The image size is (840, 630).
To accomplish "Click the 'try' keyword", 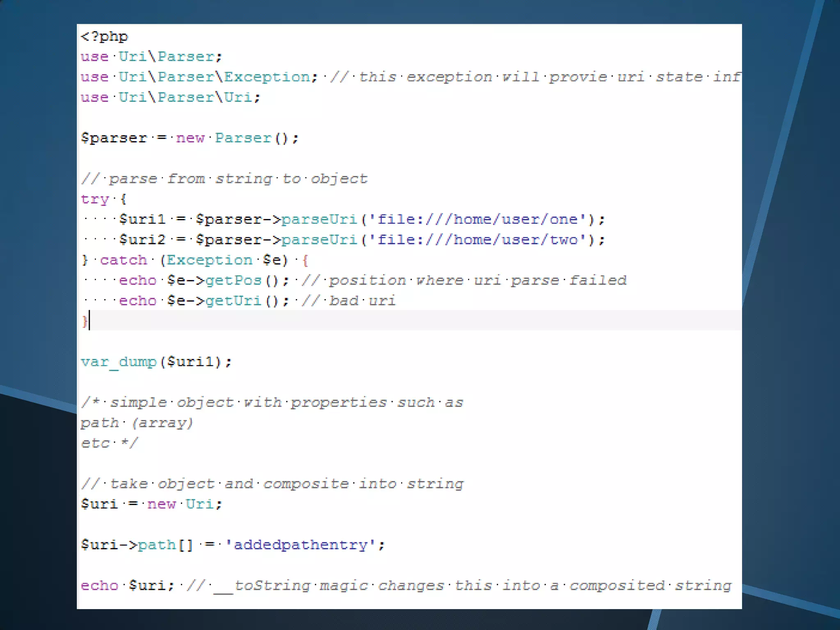I will point(95,199).
